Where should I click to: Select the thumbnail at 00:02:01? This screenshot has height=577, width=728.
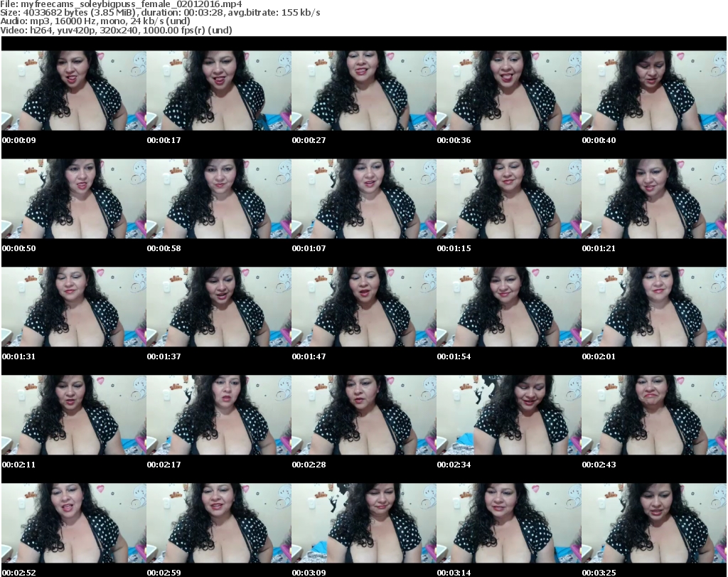click(x=654, y=307)
